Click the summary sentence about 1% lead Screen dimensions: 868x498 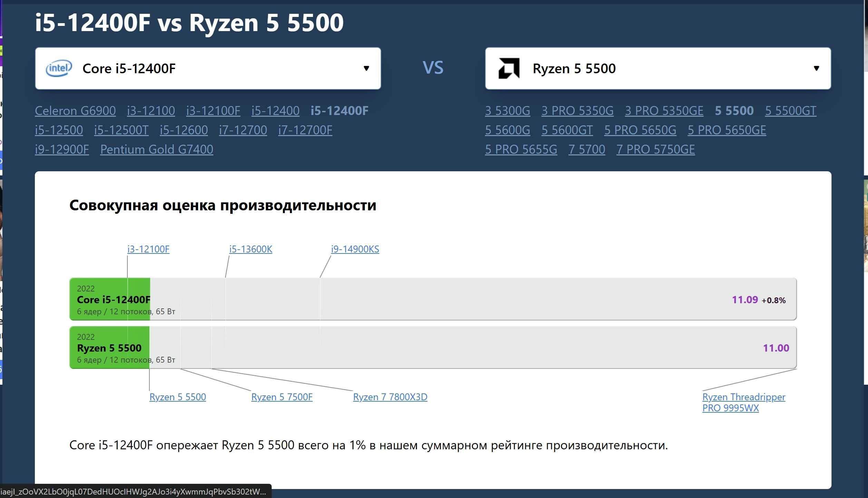click(x=369, y=445)
